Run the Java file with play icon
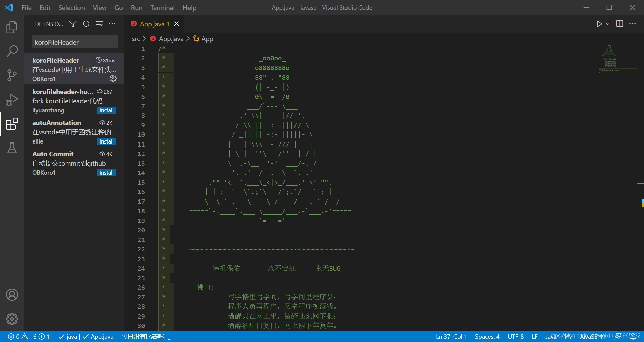This screenshot has height=342, width=644. 599,24
